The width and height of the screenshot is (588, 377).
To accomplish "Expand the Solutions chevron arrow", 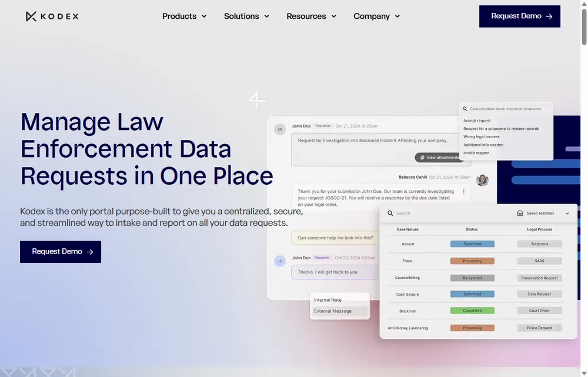I will (266, 16).
